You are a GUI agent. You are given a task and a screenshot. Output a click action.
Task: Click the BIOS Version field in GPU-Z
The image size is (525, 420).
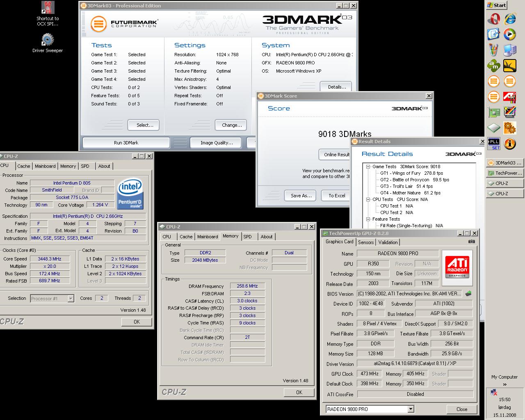pyautogui.click(x=409, y=294)
